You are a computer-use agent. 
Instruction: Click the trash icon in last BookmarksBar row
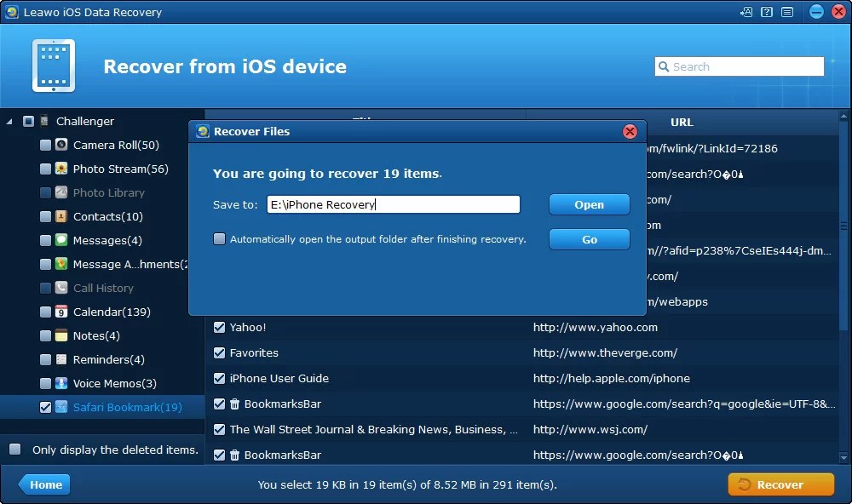pyautogui.click(x=235, y=455)
